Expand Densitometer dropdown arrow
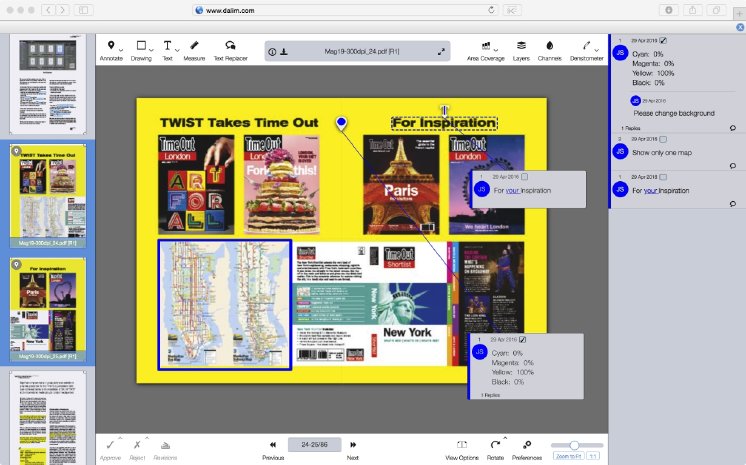Image resolution: width=746 pixels, height=465 pixels. point(597,50)
